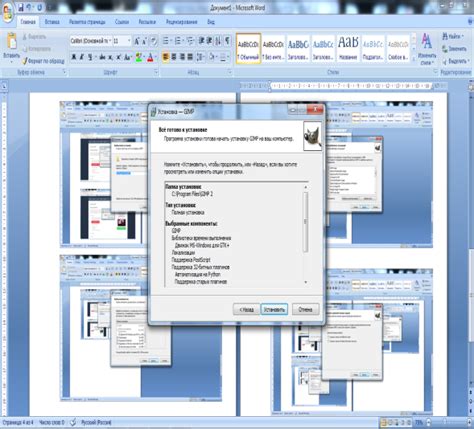Click Replace (Заменить) in the Editing group
474x429 pixels.
(x=454, y=49)
